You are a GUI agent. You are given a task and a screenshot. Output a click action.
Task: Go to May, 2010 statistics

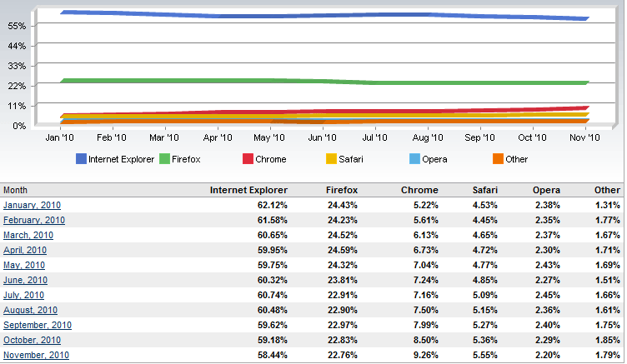click(26, 266)
